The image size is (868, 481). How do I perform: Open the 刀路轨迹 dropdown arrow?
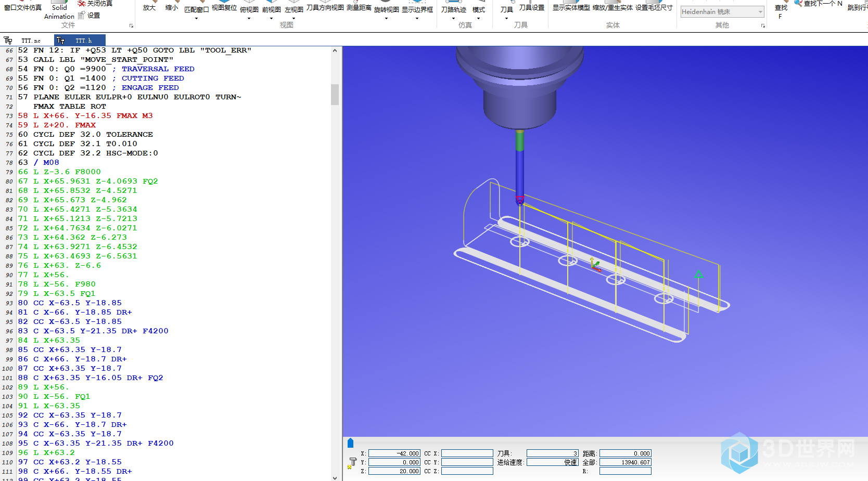tap(454, 18)
